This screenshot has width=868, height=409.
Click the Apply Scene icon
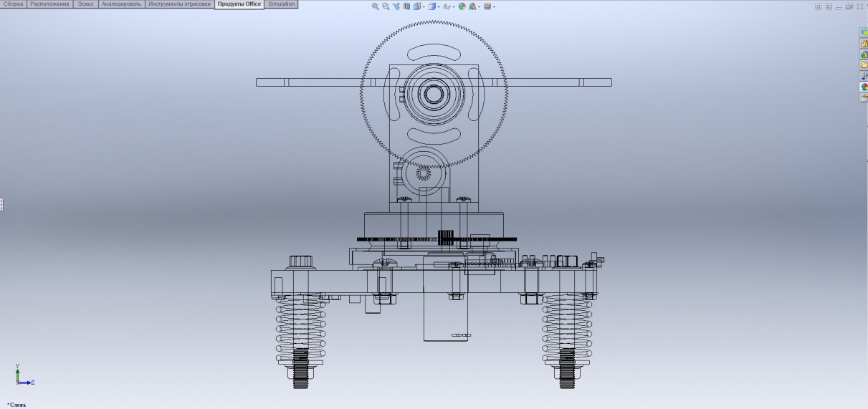pyautogui.click(x=472, y=6)
